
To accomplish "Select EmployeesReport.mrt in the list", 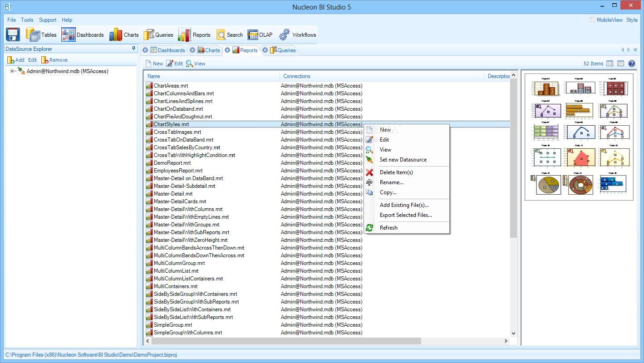I will [178, 171].
